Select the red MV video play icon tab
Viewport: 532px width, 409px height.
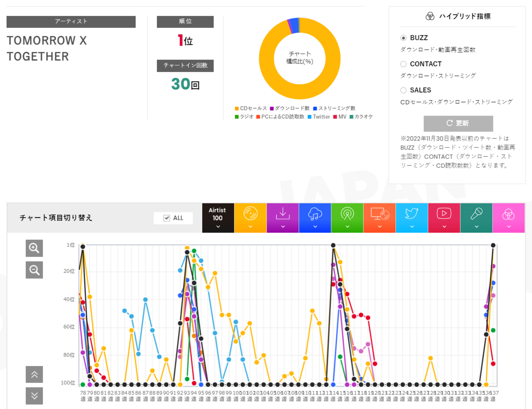[x=444, y=218]
